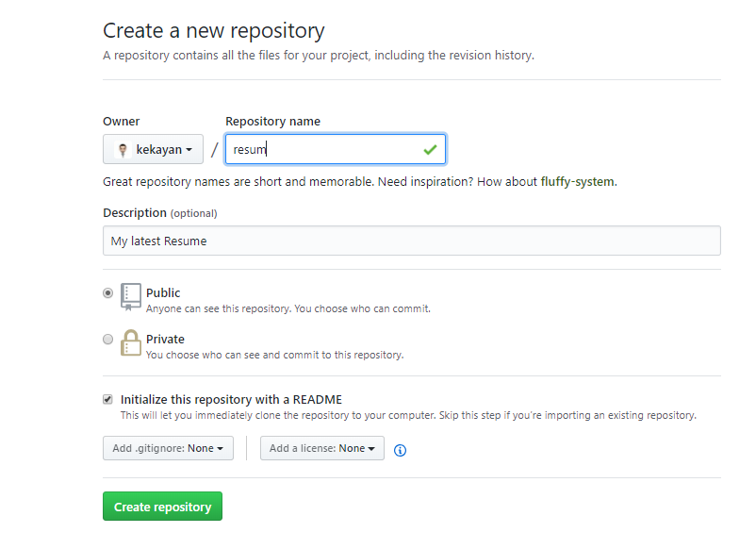This screenshot has width=756, height=549.
Task: Click the Public option label
Action: [x=163, y=292]
